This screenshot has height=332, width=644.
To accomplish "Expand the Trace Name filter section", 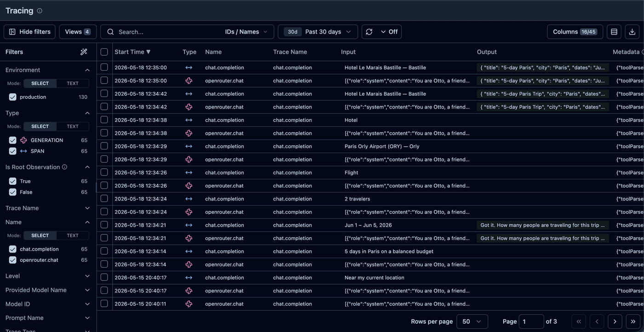I will (x=87, y=208).
